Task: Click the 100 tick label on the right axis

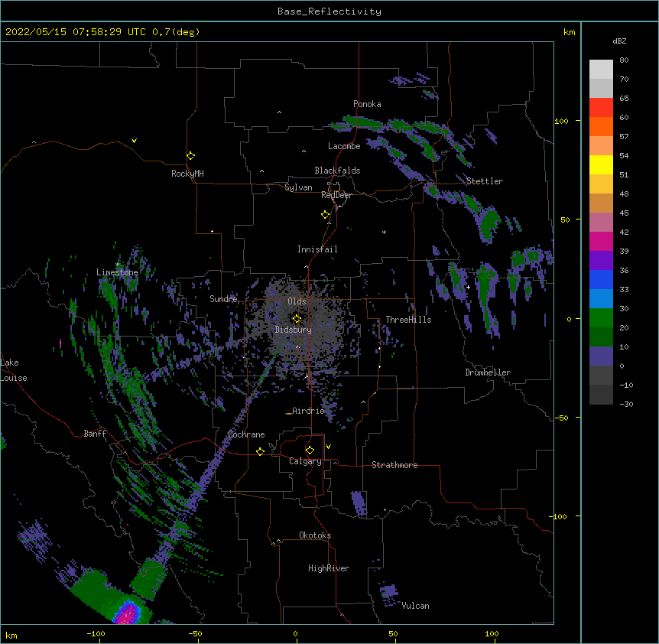Action: point(561,121)
